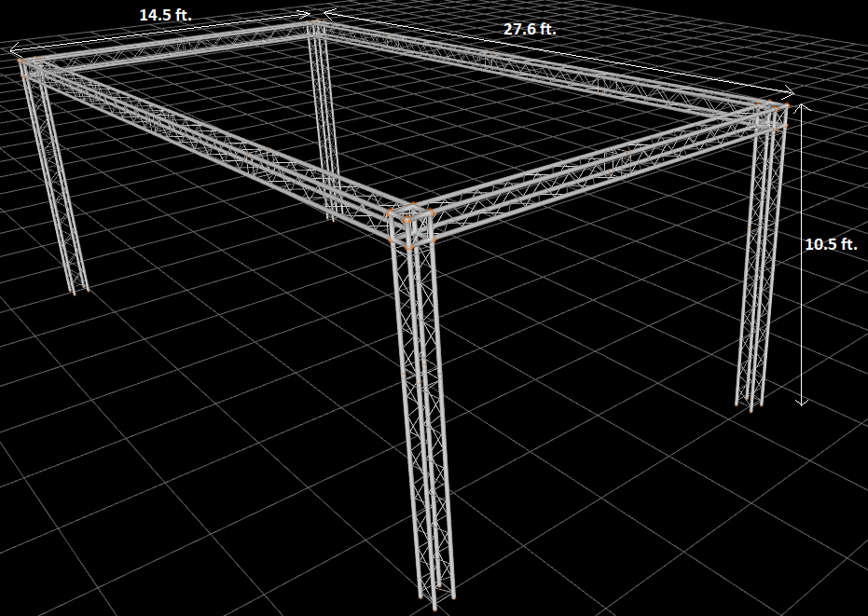Select the 14.5 ft. width dimension label
868x616 pixels.
click(166, 15)
